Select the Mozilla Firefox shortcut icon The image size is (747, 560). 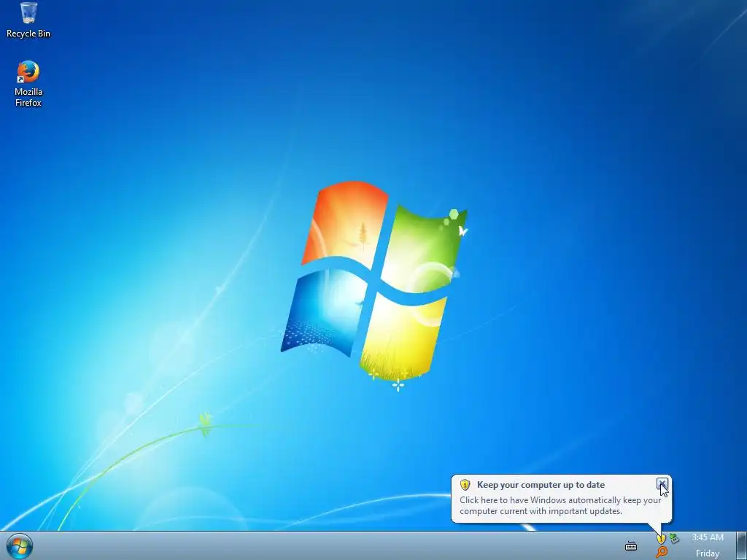pyautogui.click(x=28, y=71)
